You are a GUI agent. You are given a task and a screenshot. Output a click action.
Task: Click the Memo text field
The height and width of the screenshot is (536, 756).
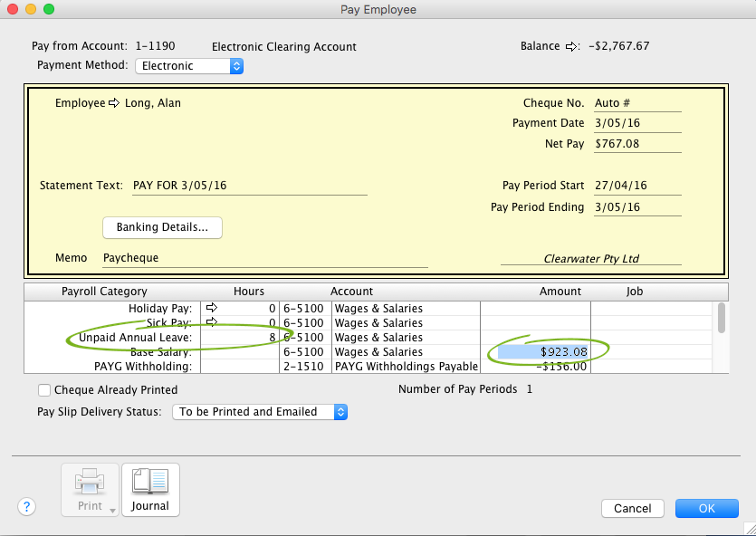point(264,258)
